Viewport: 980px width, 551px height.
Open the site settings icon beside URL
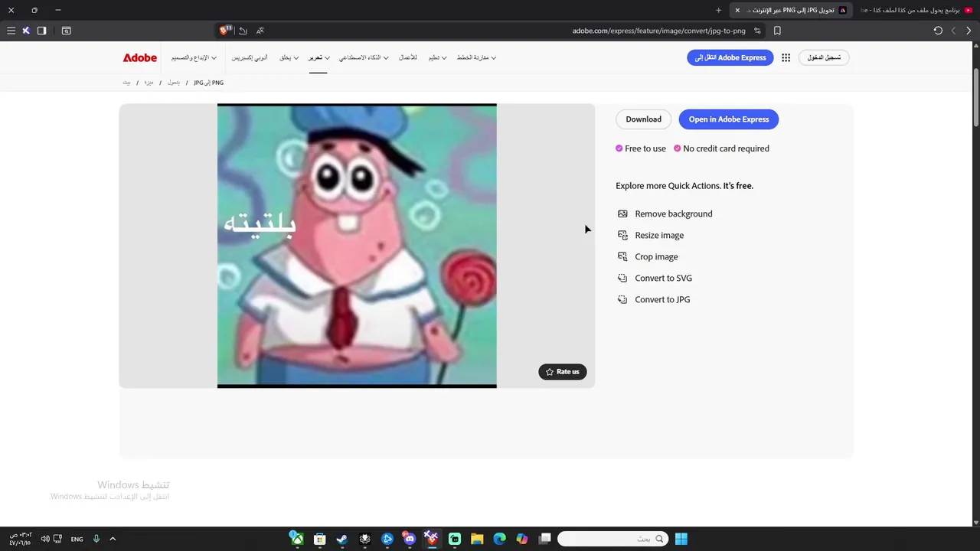tap(757, 31)
